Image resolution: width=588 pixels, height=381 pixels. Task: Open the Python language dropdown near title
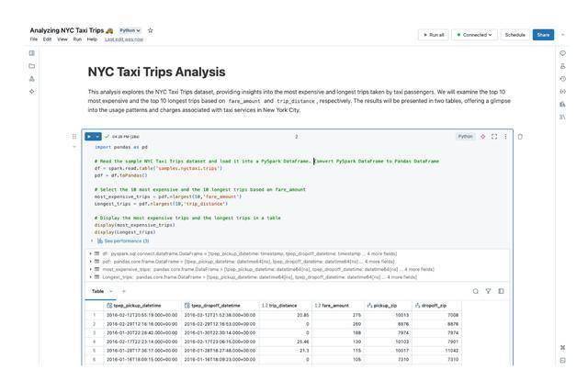coord(130,30)
